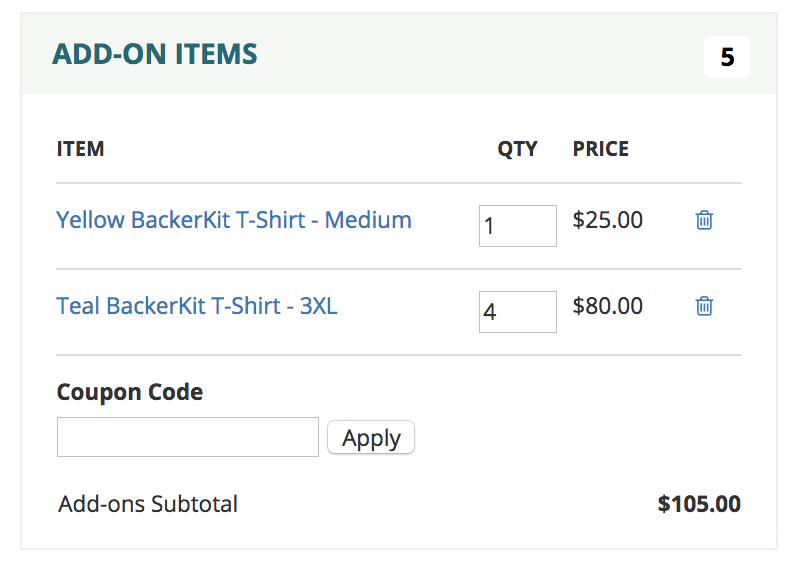Screen dimensions: 796x566
Task: Click the $105.00 subtotal amount
Action: coord(699,504)
